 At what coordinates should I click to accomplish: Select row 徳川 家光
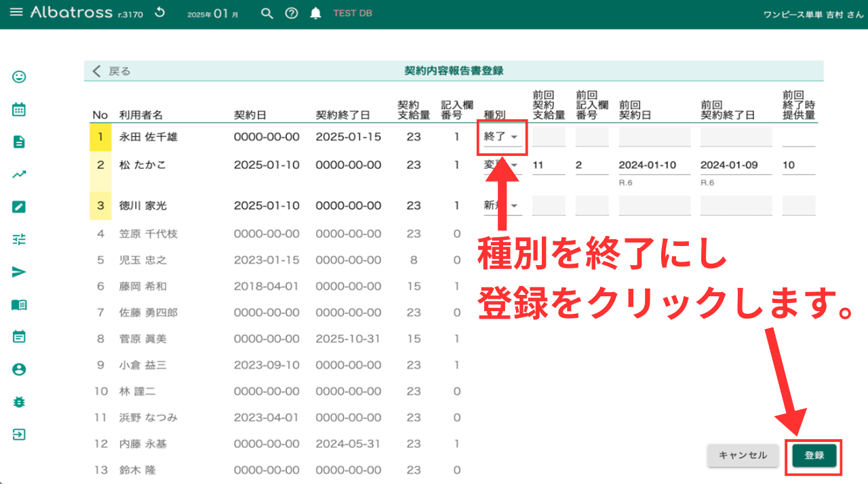(x=454, y=205)
